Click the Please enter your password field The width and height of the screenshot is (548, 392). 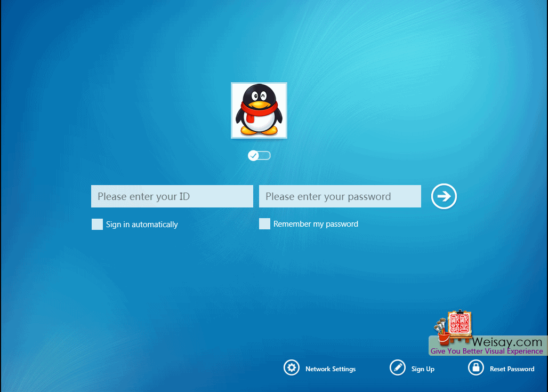(340, 196)
